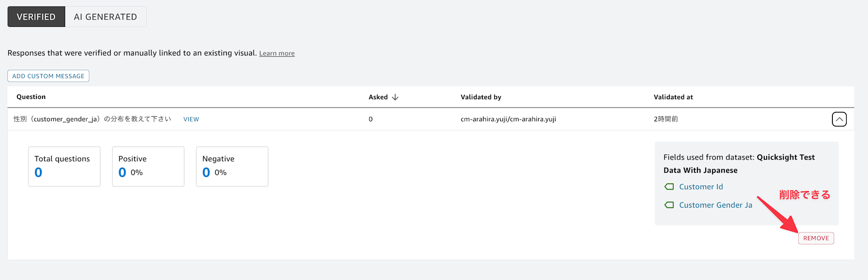Viewport: 868px width, 280px height.
Task: Open VIEW link for the verified question
Action: 191,119
